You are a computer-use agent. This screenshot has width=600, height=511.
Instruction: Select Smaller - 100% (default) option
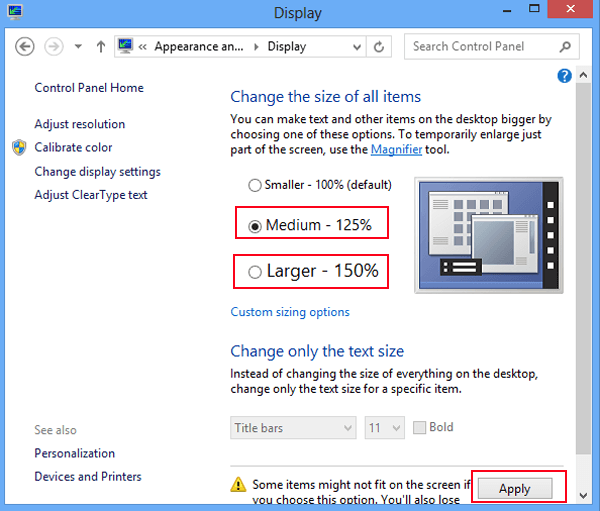pyautogui.click(x=320, y=185)
